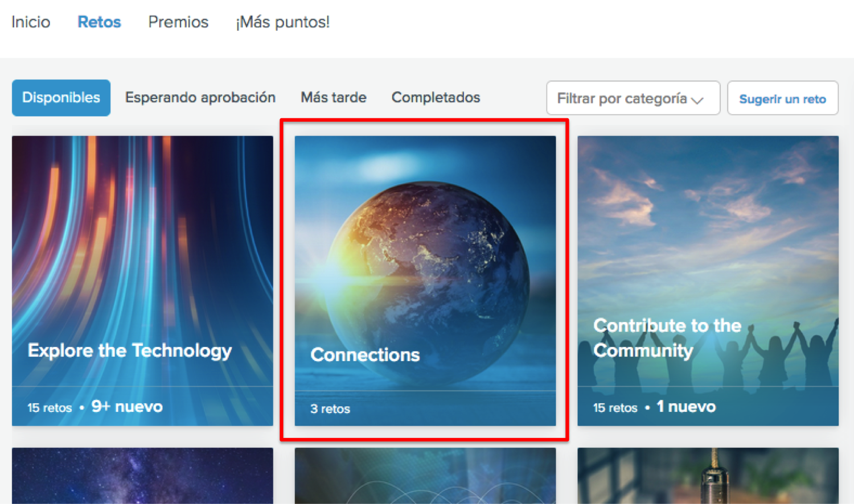
Task: Open the ¡Más puntos! page
Action: (282, 22)
